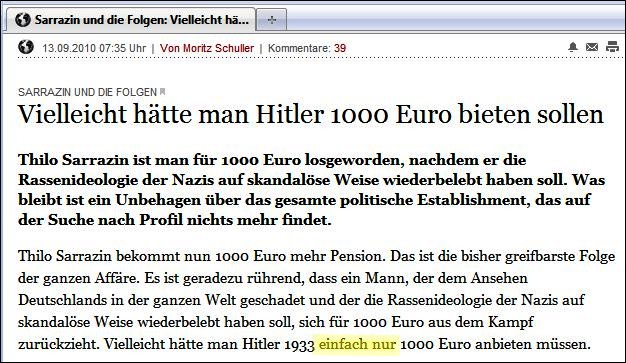
Task: Click the Kommentare: label
Action: (x=299, y=48)
